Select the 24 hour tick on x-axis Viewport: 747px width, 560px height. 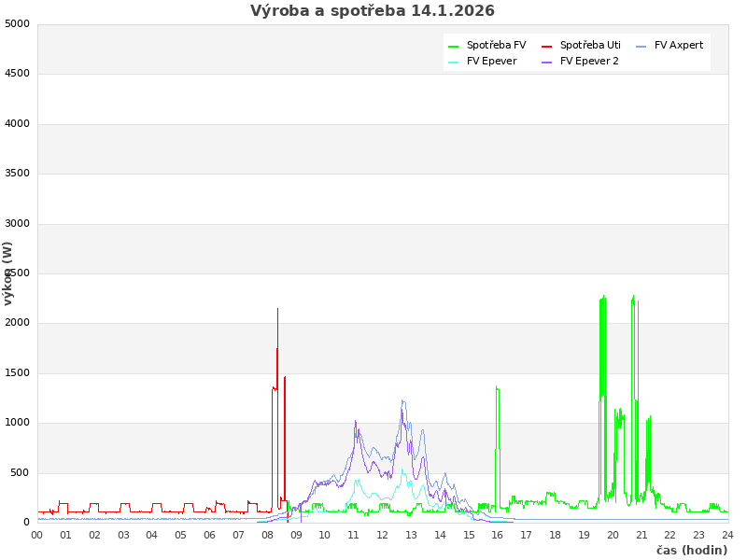[x=727, y=535]
